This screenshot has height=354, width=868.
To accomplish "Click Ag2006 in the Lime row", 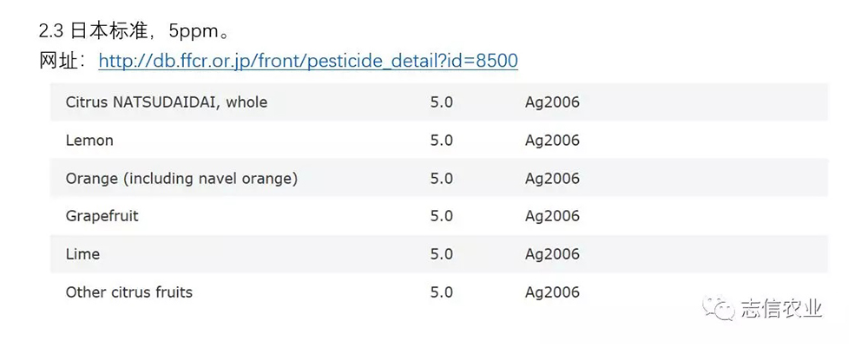I will point(552,254).
